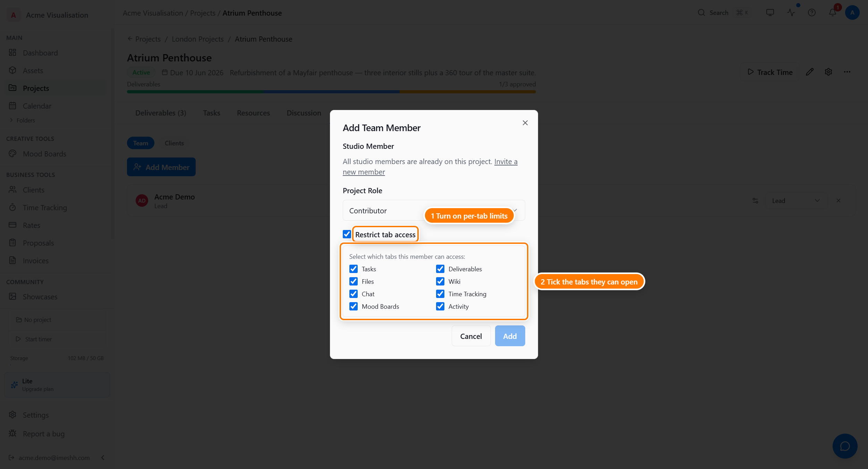Click London Projects breadcrumb link

point(198,39)
